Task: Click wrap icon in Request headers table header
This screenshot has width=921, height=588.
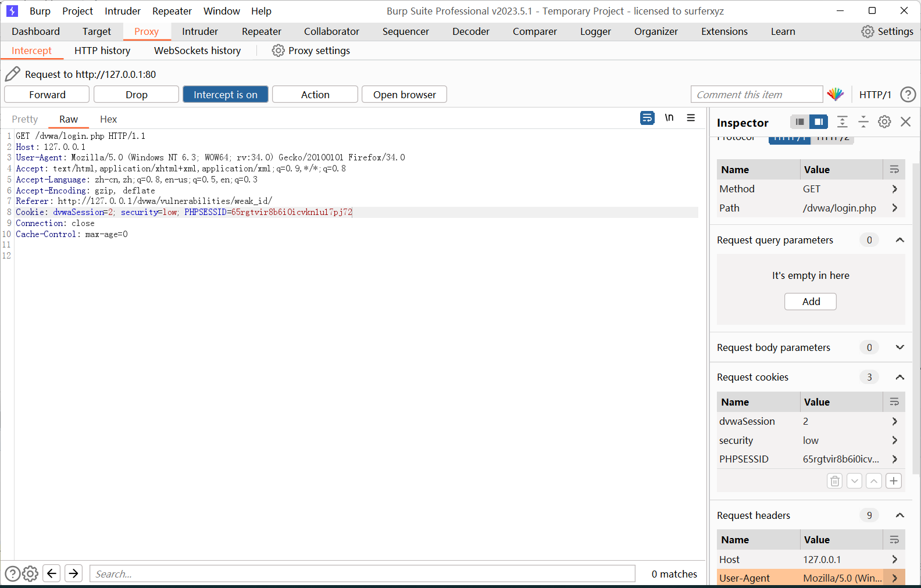Action: [894, 540]
